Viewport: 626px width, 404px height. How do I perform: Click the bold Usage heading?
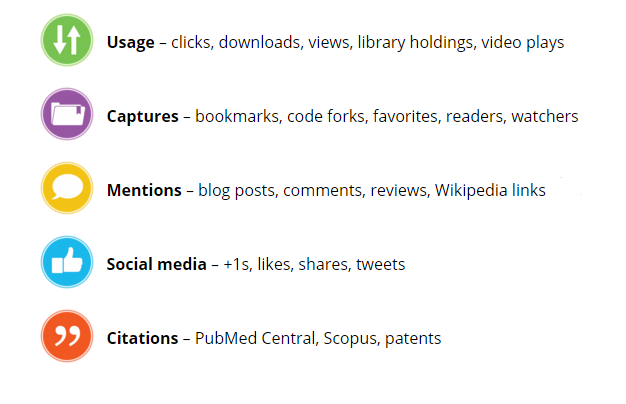(x=131, y=43)
